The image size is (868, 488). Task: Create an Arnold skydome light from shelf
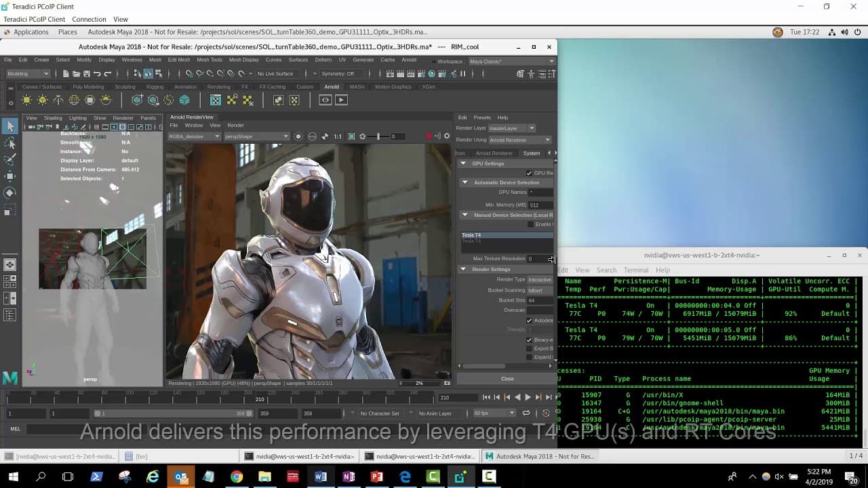74,100
